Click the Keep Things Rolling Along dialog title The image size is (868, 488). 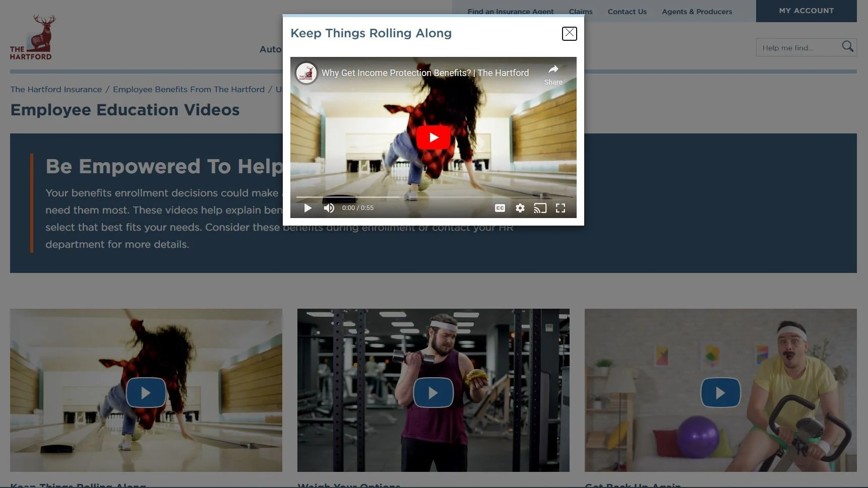point(371,33)
